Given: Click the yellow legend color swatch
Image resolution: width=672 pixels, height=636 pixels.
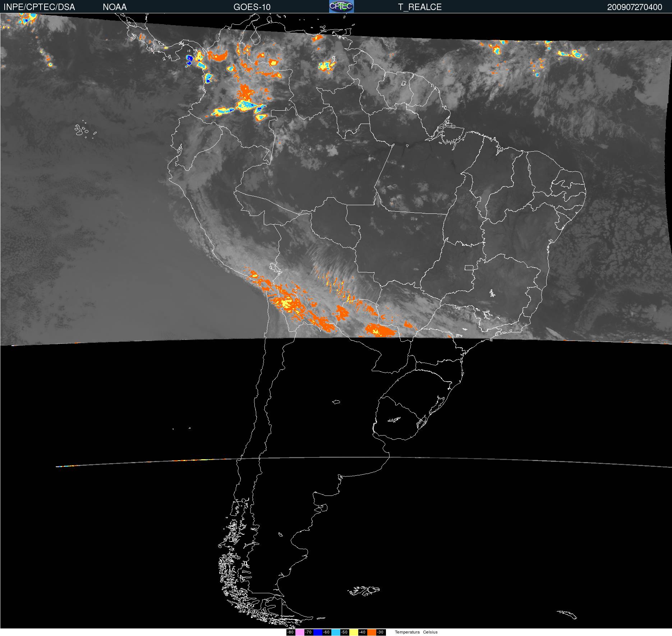Looking at the screenshot, I should click(x=354, y=632).
